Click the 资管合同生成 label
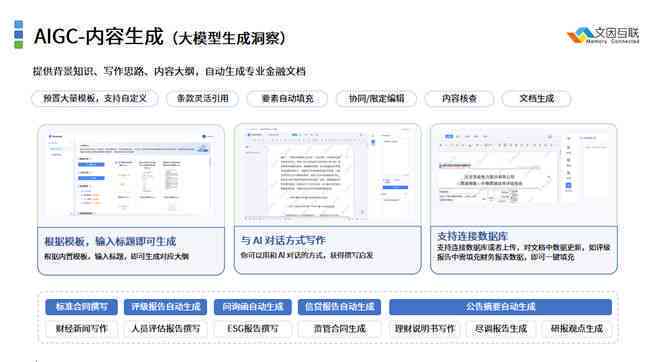 point(339,329)
